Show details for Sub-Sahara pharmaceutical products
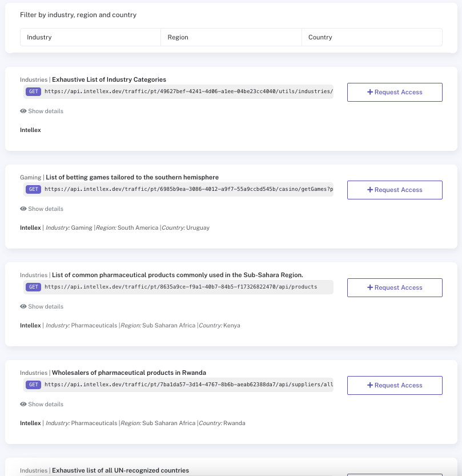Image resolution: width=462 pixels, height=476 pixels. pyautogui.click(x=42, y=307)
